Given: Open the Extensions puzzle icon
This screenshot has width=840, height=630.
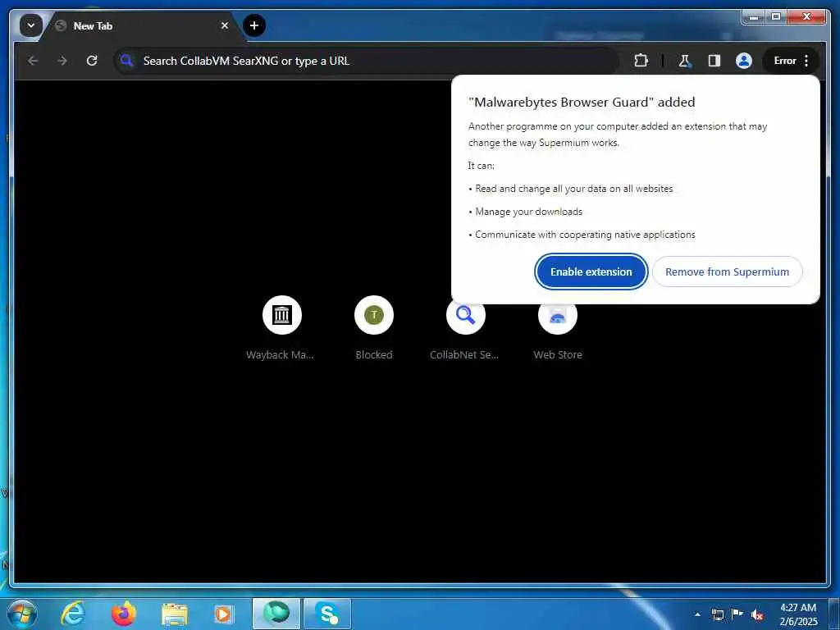Looking at the screenshot, I should coord(641,61).
